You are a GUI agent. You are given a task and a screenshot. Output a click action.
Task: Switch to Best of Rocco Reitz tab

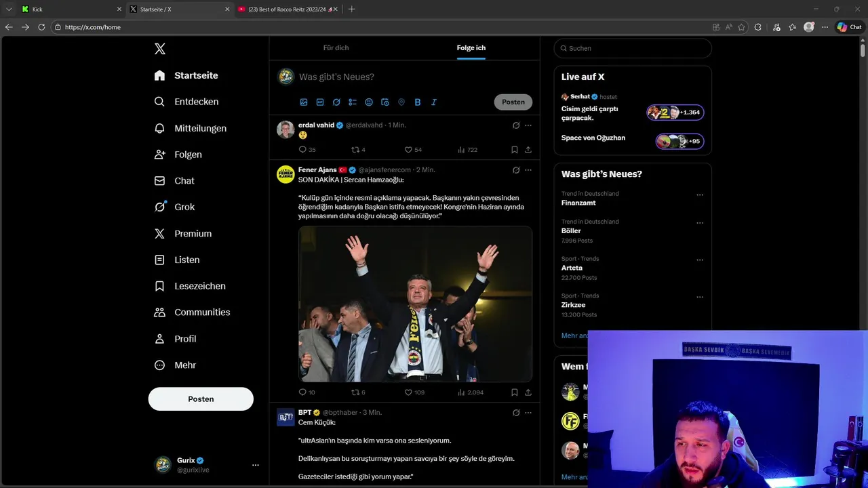288,9
